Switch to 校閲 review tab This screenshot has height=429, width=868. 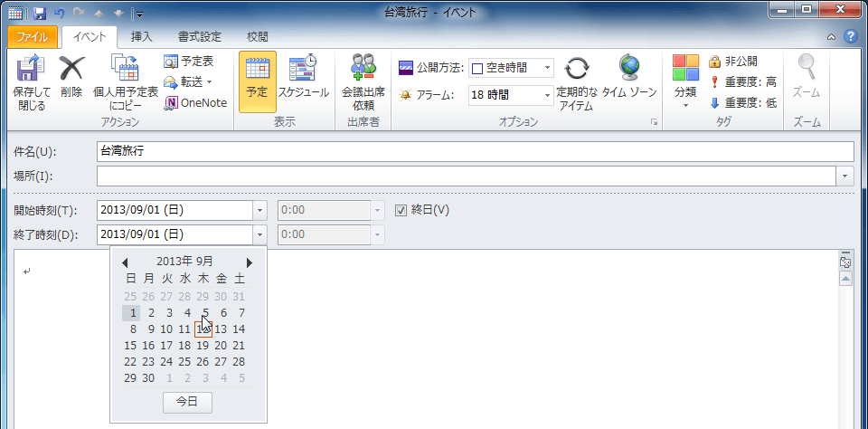(x=258, y=37)
